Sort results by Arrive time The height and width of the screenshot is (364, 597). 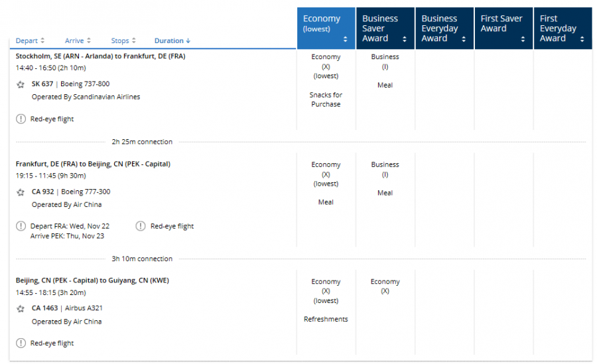point(78,41)
